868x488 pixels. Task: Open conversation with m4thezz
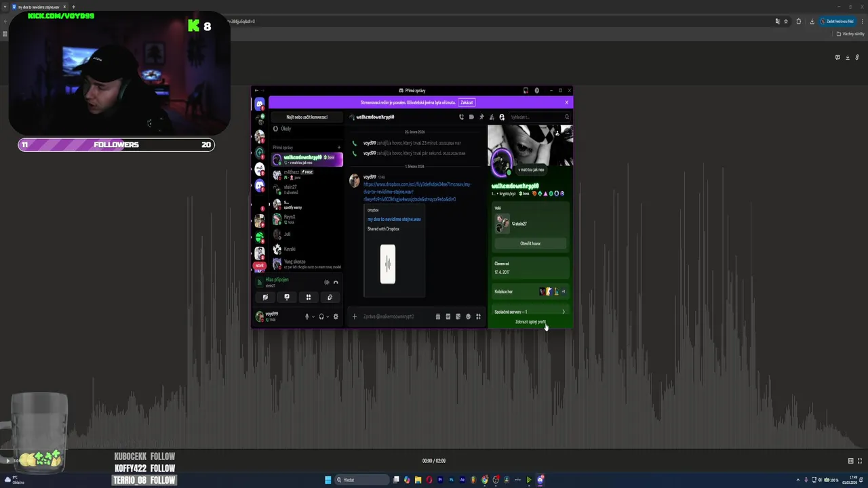click(x=307, y=174)
